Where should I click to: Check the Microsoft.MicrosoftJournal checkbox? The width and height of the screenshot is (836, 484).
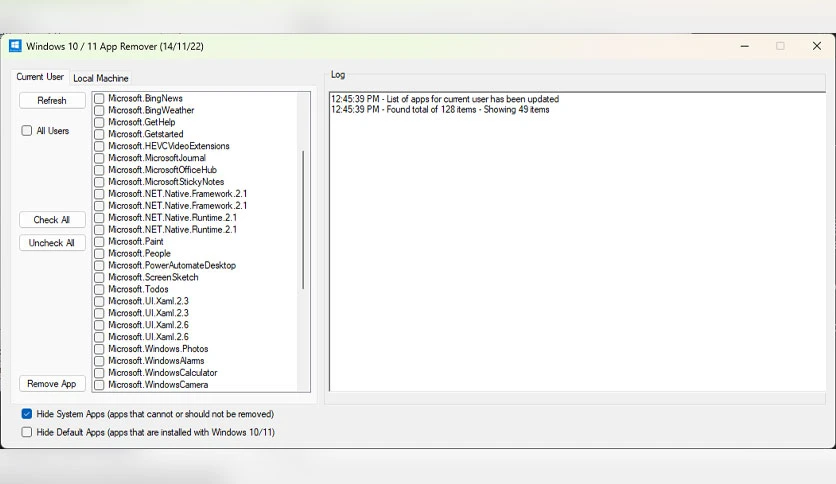99,158
